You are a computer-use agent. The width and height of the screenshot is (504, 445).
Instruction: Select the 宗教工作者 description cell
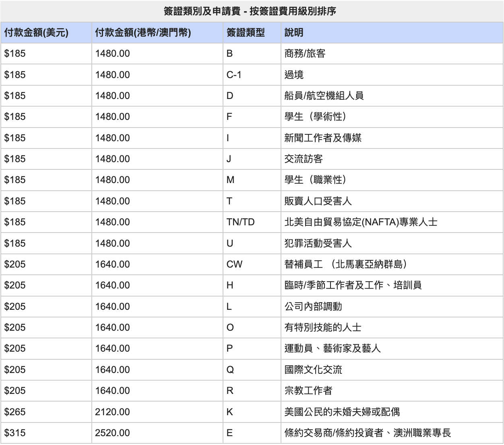click(308, 391)
